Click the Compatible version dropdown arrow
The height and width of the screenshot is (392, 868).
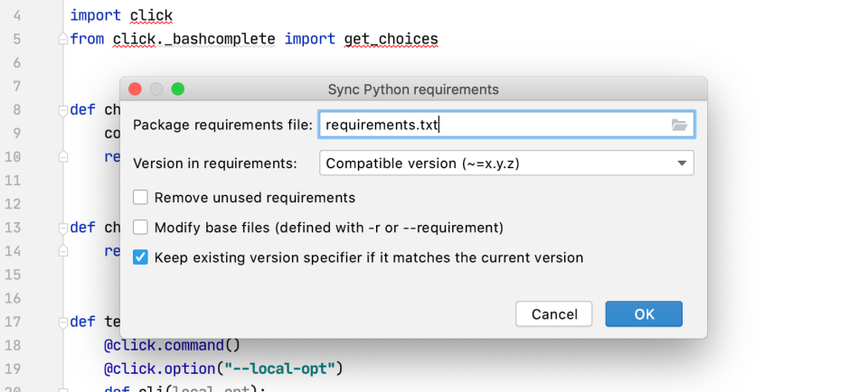(681, 163)
